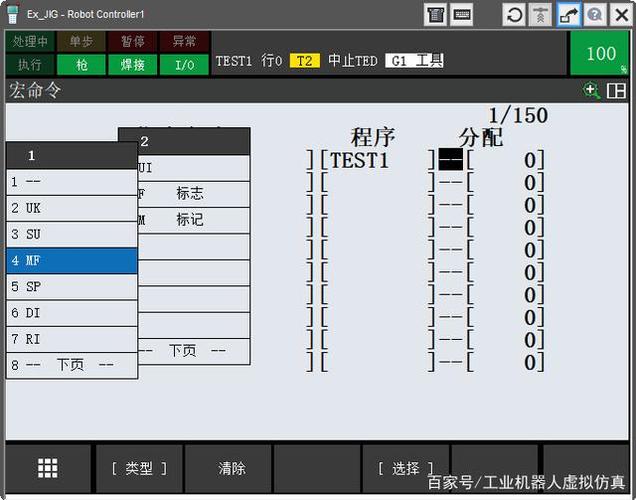
Task: Click the 执行 run indicator
Action: click(30, 64)
